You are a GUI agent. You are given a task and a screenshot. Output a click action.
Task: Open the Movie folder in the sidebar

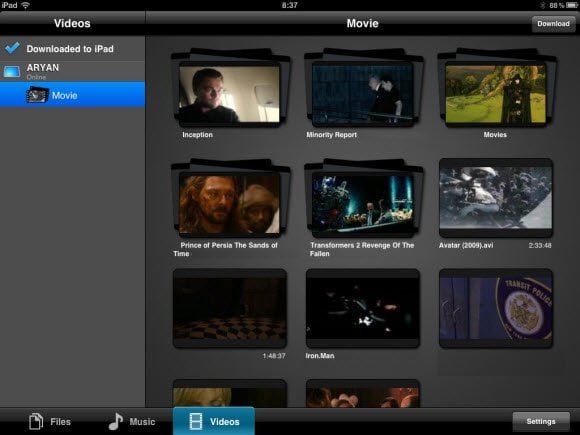[x=72, y=95]
